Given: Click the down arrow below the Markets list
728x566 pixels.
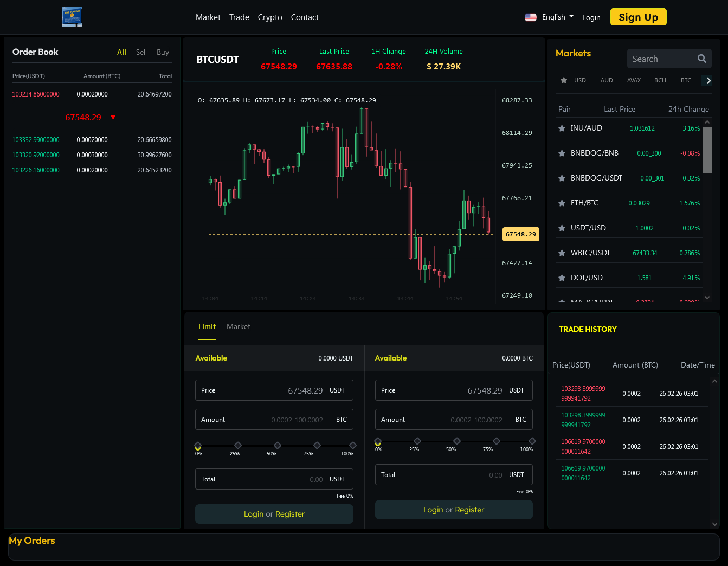Looking at the screenshot, I should click(707, 298).
